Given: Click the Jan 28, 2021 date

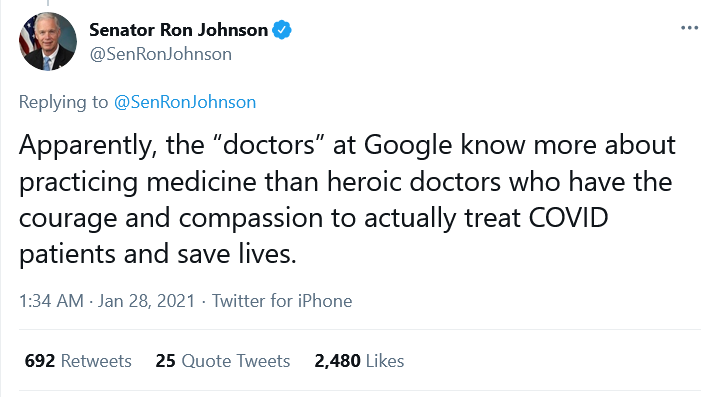Looking at the screenshot, I should 146,301.
